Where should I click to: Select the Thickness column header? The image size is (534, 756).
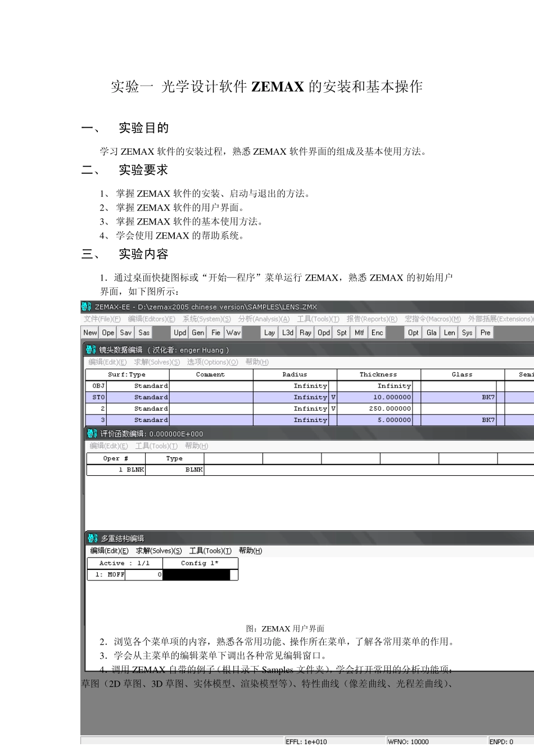(x=379, y=375)
